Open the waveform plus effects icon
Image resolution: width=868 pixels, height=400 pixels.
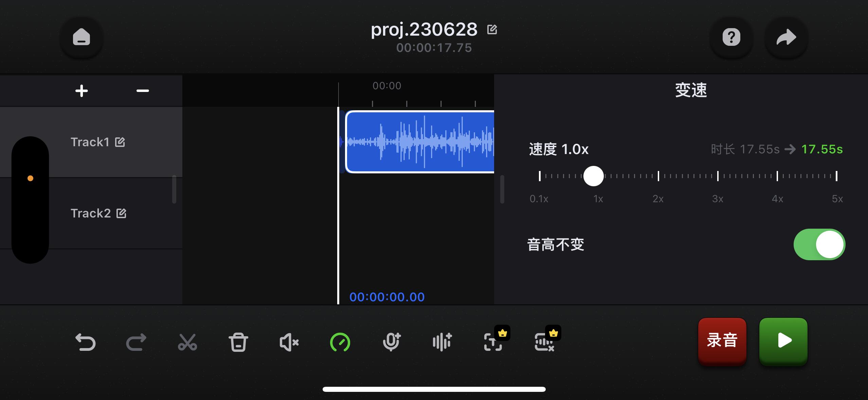pos(442,342)
